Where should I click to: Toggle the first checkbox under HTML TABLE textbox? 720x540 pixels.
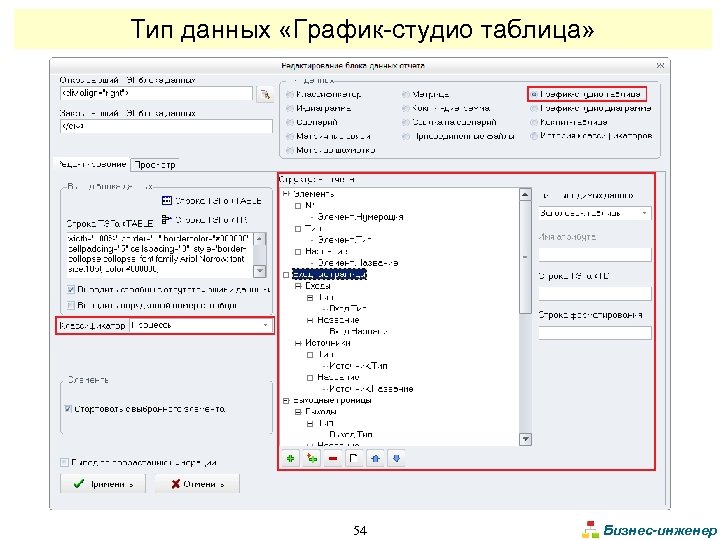tap(71, 290)
